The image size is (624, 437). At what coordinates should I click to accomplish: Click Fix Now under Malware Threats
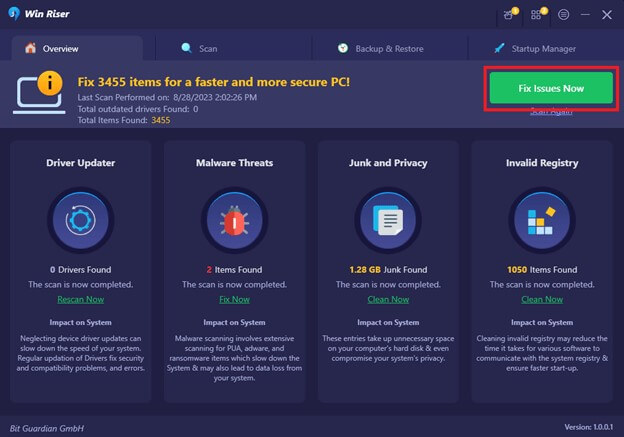point(234,299)
